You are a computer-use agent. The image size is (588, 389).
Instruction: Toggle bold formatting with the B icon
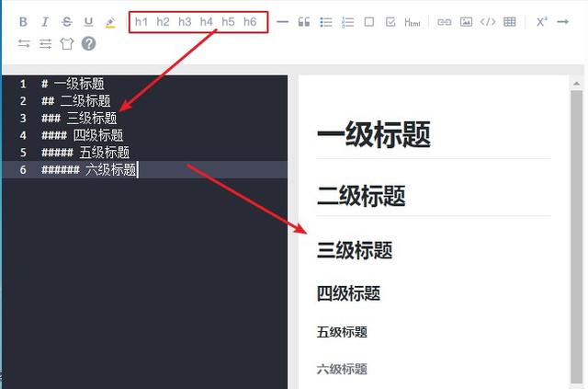pos(23,22)
